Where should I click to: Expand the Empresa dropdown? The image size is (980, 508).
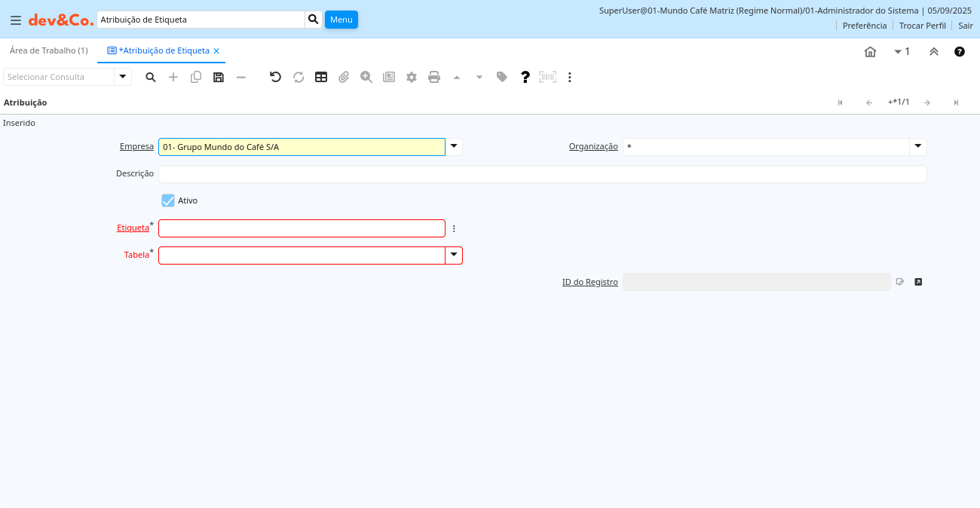pos(454,147)
